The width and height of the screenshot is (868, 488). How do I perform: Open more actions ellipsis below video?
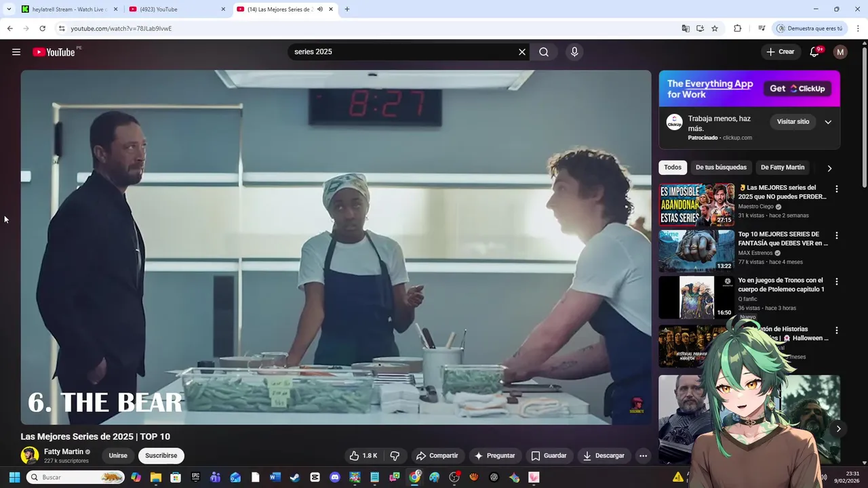click(x=643, y=456)
